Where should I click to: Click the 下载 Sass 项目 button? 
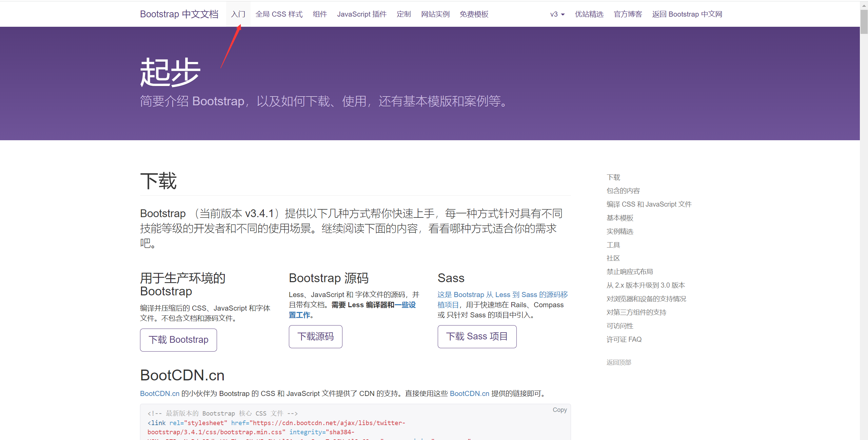point(477,336)
